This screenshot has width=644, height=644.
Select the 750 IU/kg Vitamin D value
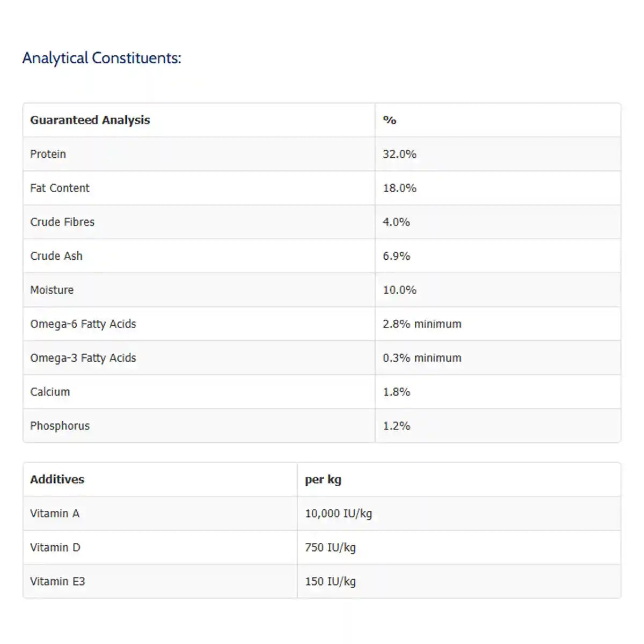click(330, 547)
